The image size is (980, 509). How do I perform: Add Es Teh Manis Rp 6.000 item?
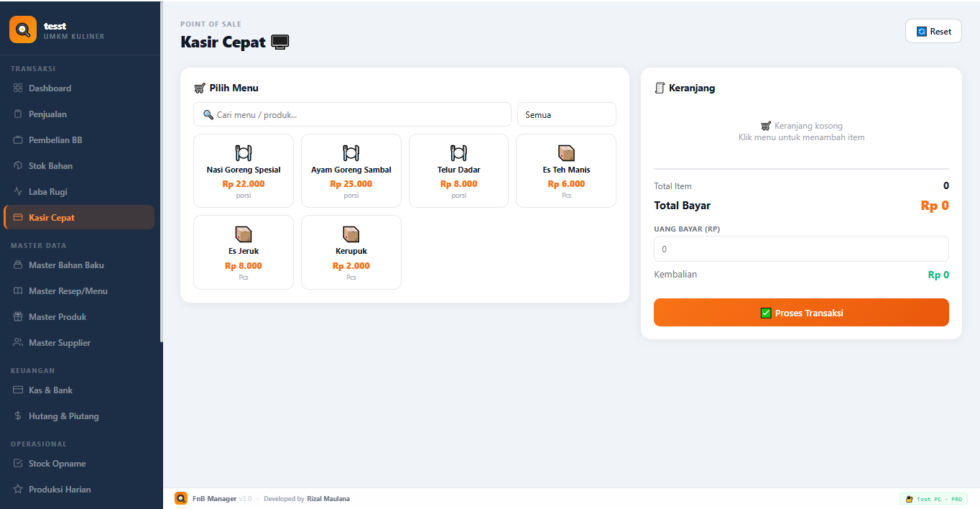click(x=567, y=170)
